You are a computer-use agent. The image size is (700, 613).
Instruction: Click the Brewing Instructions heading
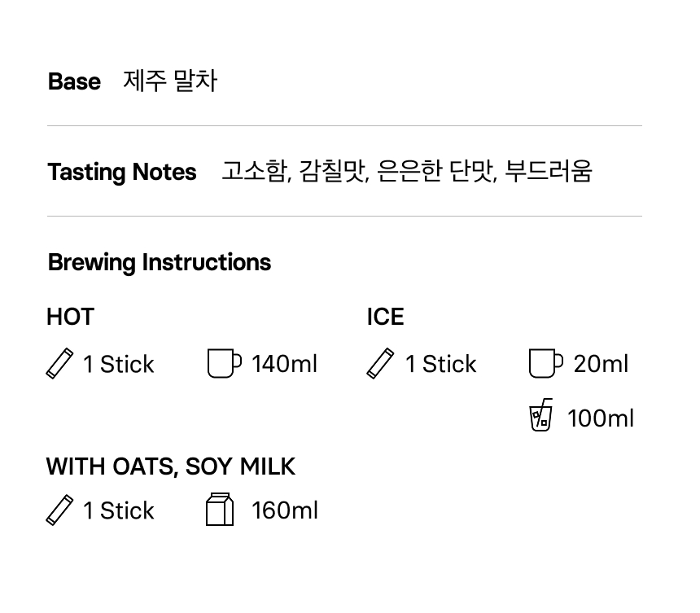(x=160, y=262)
